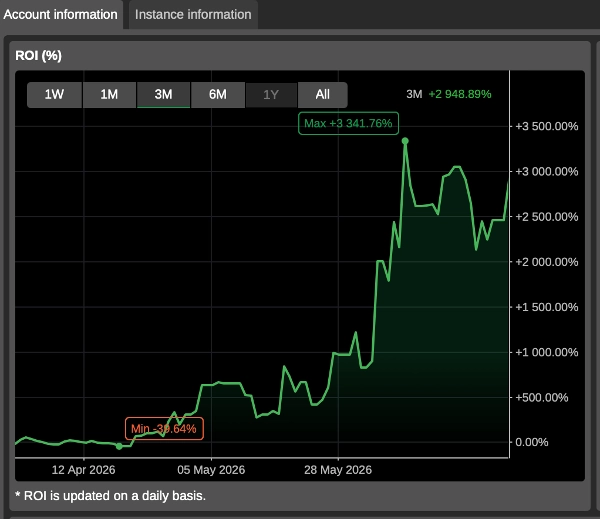The width and height of the screenshot is (600, 519).
Task: Click the ROI daily update footnote
Action: point(110,496)
